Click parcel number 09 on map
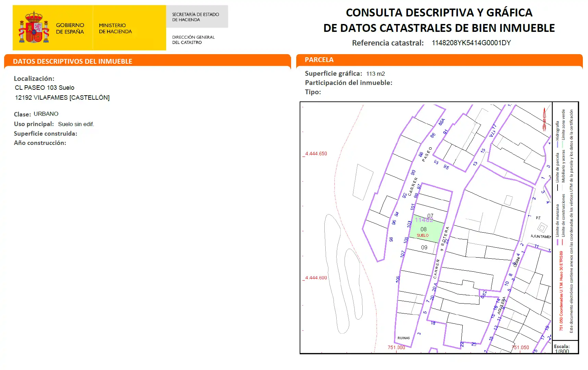 424,247
